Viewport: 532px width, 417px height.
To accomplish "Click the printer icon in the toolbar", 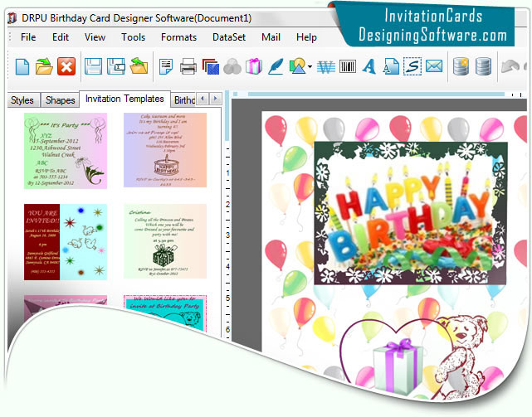I will 188,67.
